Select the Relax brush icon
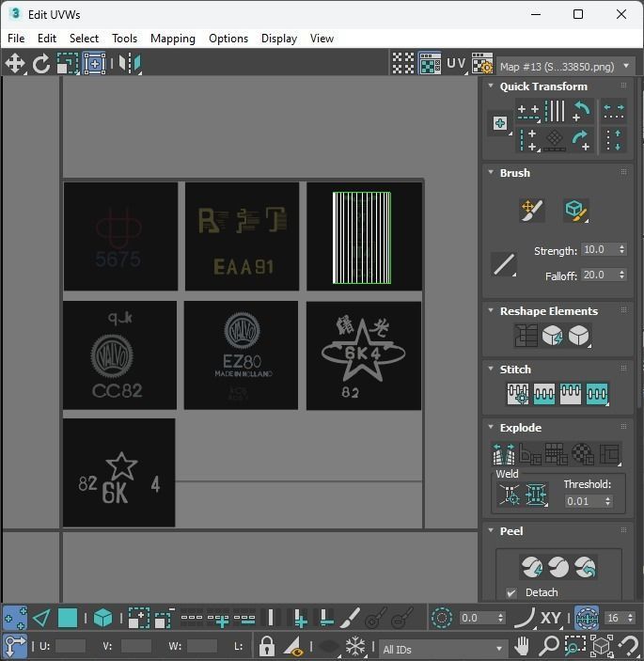The width and height of the screenshot is (644, 661). (576, 210)
